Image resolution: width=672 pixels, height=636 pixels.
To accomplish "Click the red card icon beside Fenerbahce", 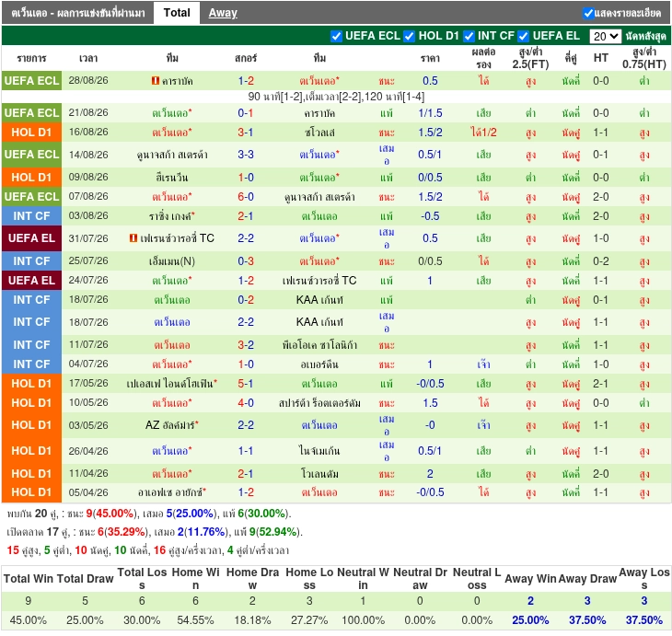I will (133, 237).
